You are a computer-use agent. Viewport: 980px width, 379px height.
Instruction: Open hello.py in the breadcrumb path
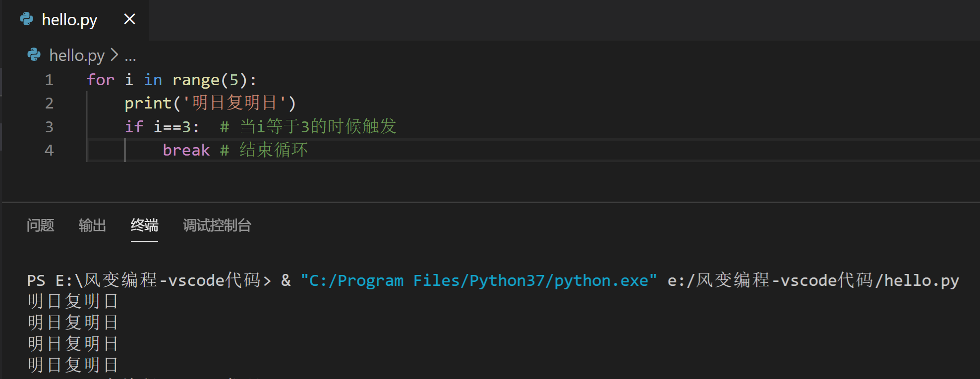pyautogui.click(x=77, y=55)
